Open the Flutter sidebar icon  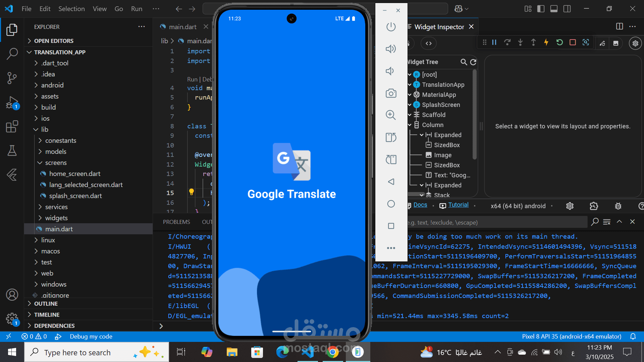tap(12, 175)
